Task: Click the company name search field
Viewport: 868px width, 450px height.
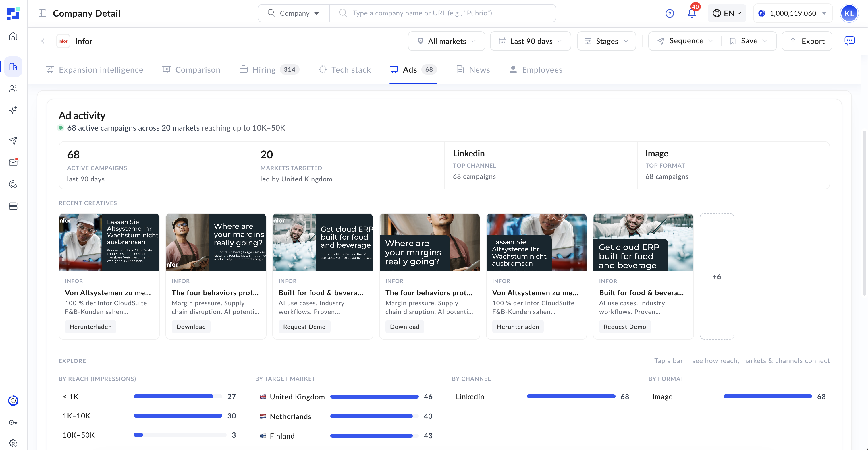Action: [x=442, y=13]
